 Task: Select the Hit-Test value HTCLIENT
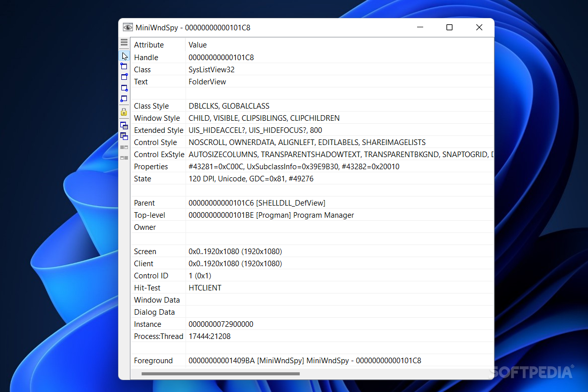tap(205, 288)
